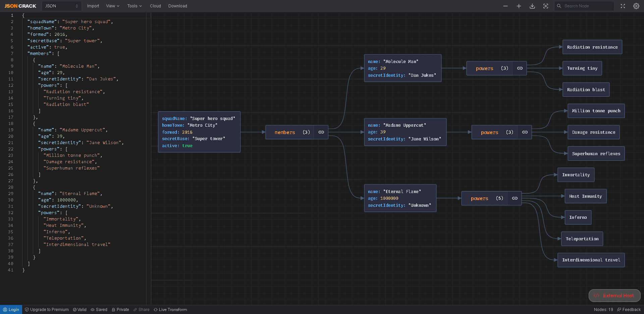Click the focus to center icon
This screenshot has width=644, height=314.
pos(546,6)
